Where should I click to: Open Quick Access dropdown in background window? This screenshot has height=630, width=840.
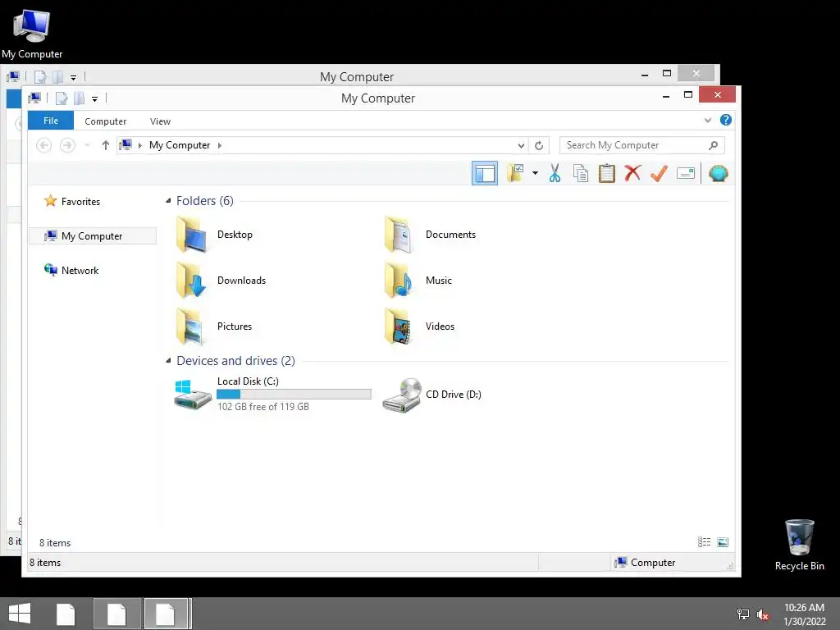tap(73, 77)
